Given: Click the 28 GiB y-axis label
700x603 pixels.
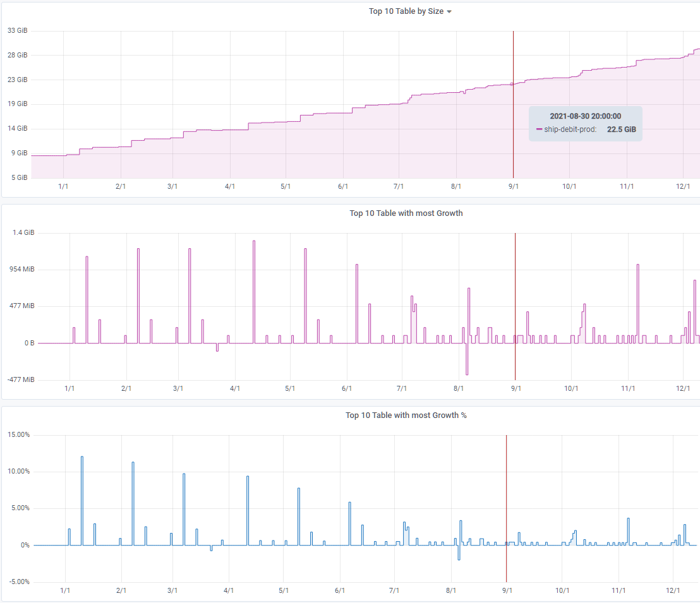Looking at the screenshot, I should [18, 55].
